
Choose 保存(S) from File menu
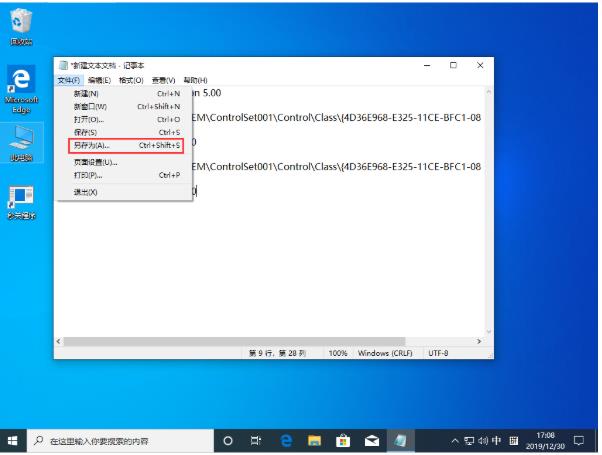[x=124, y=132]
